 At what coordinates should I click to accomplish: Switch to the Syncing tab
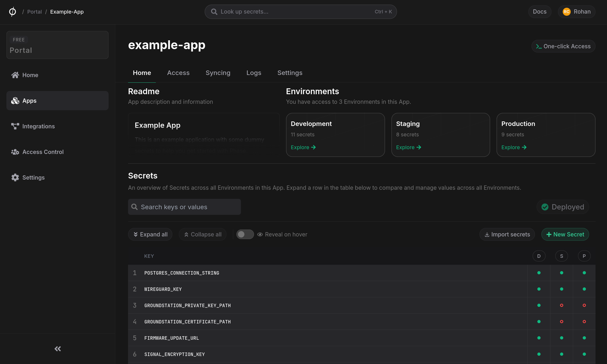(218, 73)
